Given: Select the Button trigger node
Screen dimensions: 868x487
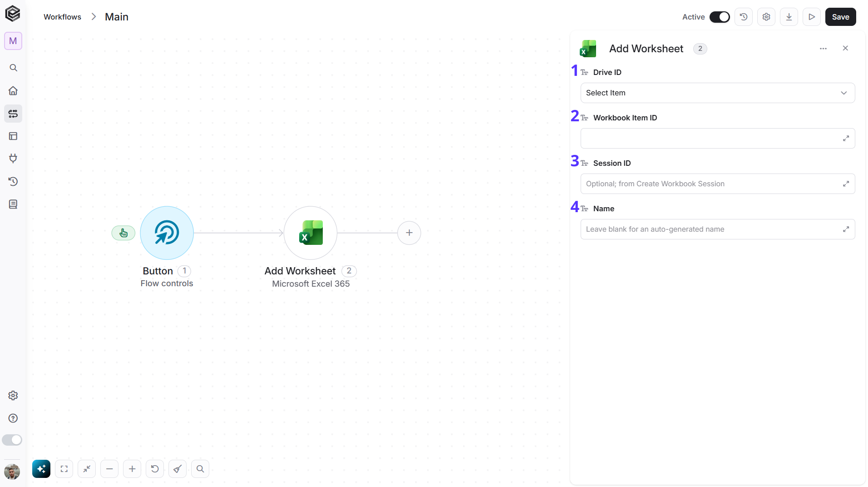Looking at the screenshot, I should point(167,233).
